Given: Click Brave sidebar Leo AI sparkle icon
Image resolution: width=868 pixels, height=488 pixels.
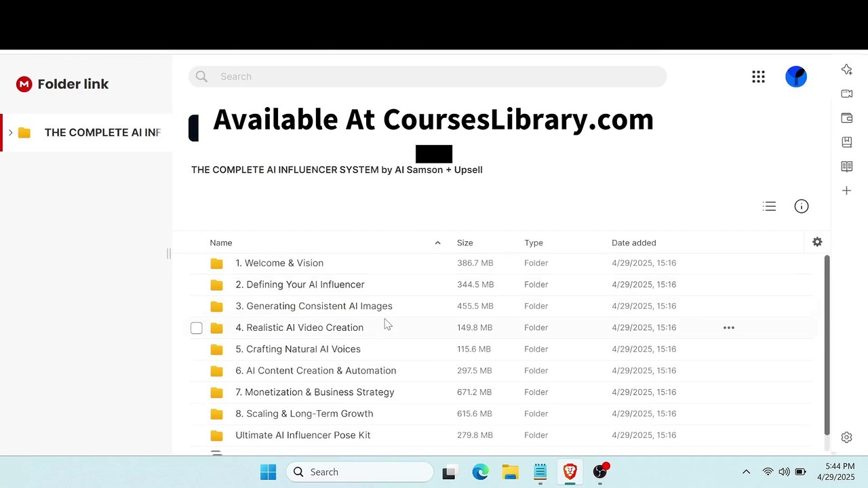Looking at the screenshot, I should coord(847,69).
